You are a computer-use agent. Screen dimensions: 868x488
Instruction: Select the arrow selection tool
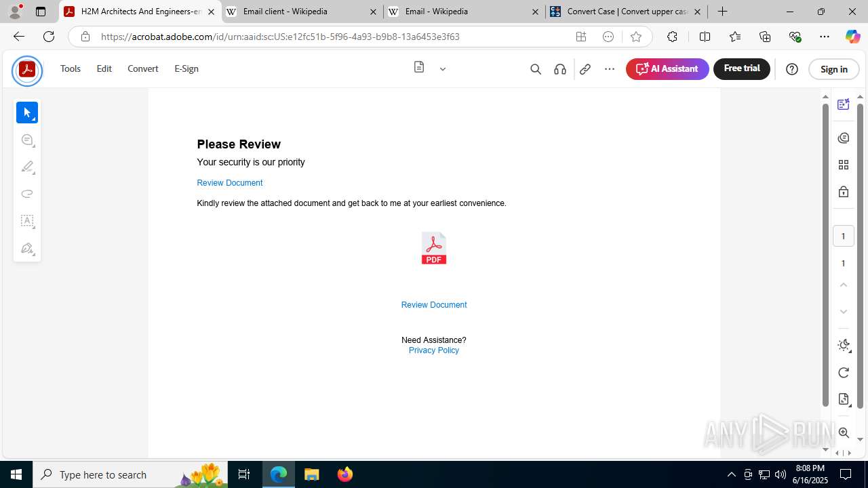tap(27, 113)
